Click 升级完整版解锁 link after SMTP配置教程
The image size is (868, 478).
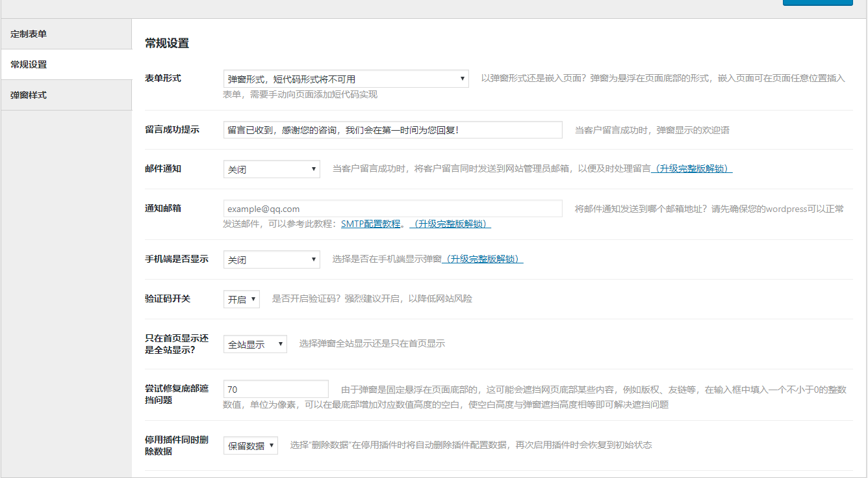point(450,224)
